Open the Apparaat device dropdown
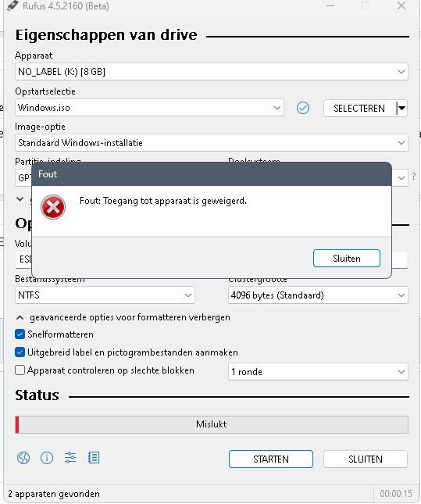This screenshot has width=421, height=504. coord(212,72)
